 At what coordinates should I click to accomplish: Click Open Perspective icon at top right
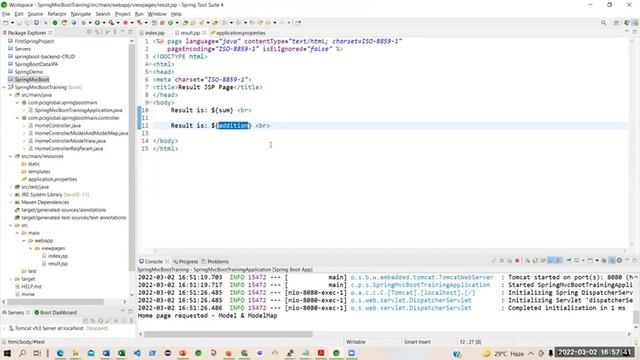pyautogui.click(x=616, y=23)
